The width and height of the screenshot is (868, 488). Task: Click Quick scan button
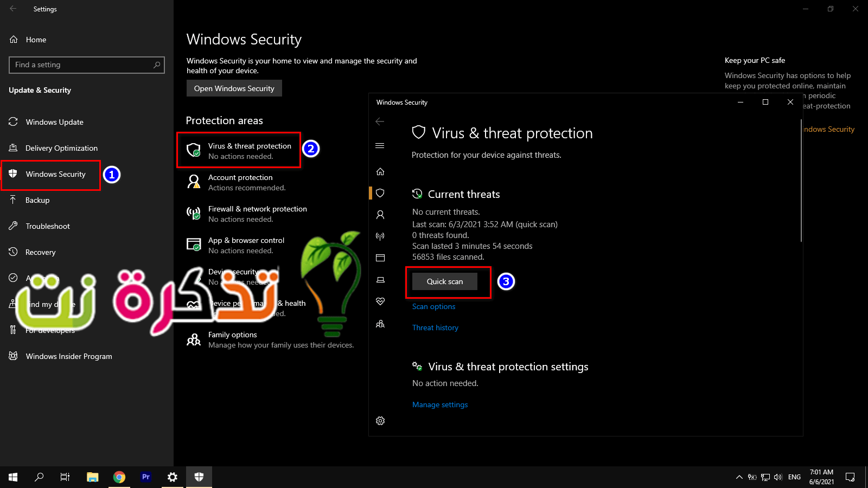(x=445, y=281)
